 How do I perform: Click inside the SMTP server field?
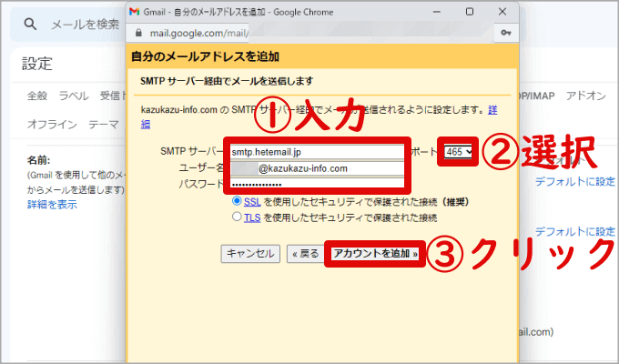[317, 152]
